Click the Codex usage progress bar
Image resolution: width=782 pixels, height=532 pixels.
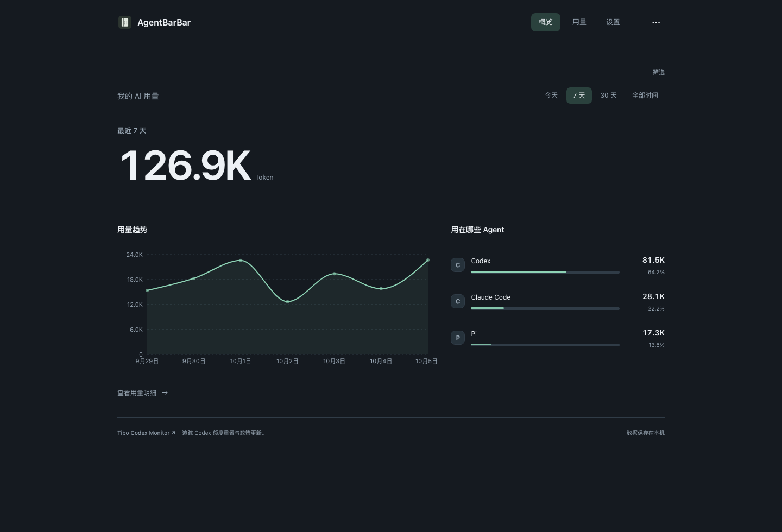(x=545, y=272)
